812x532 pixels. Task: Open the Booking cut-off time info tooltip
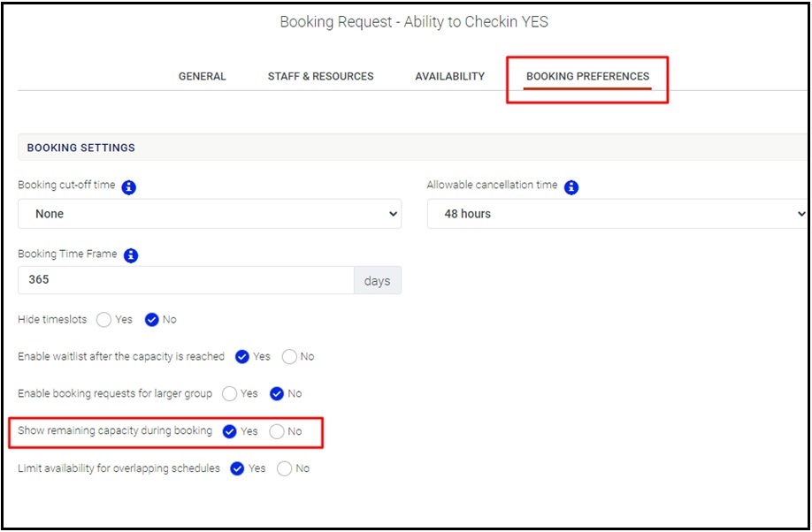tap(126, 186)
